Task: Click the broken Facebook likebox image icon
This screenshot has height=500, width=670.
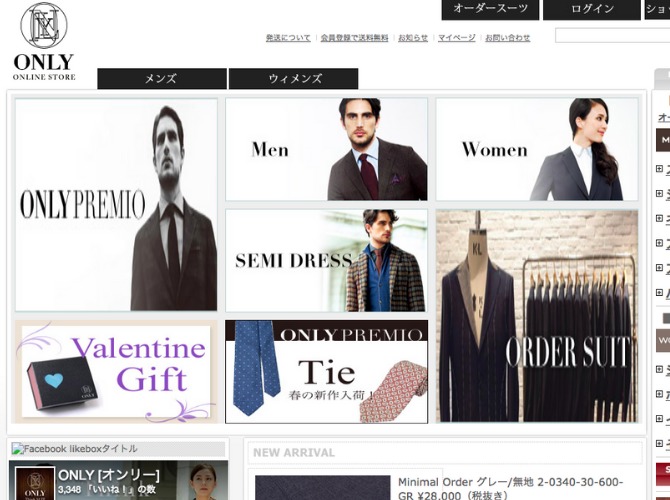Action: [18, 449]
